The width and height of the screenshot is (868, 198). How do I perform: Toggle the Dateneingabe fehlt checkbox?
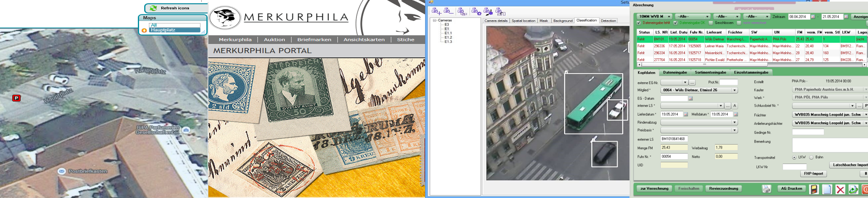click(x=639, y=23)
